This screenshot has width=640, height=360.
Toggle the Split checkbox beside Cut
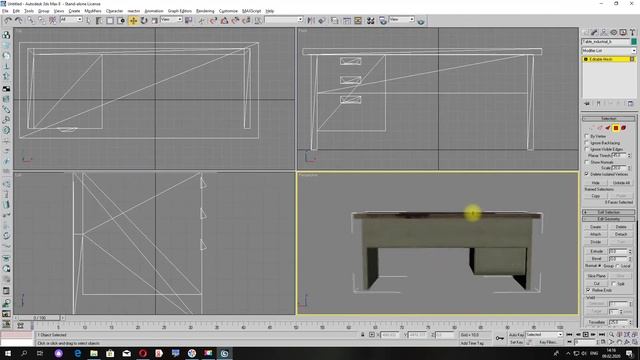[613, 284]
